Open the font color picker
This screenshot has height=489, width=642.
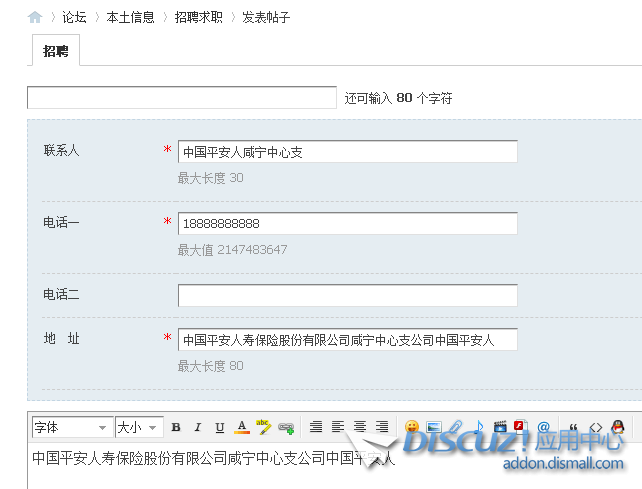pyautogui.click(x=242, y=427)
